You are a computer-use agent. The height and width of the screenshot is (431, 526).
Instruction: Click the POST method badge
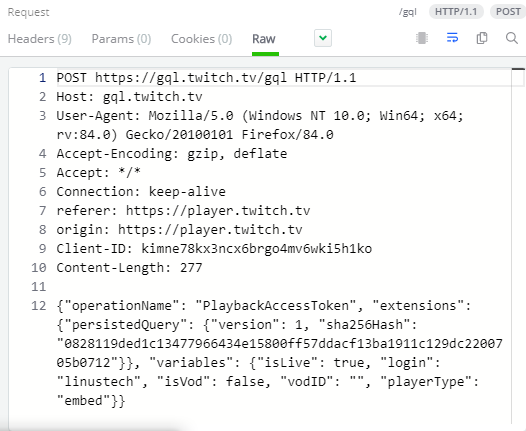pyautogui.click(x=508, y=12)
